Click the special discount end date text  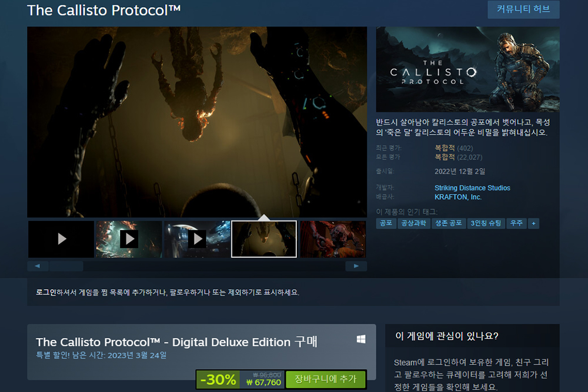click(101, 356)
